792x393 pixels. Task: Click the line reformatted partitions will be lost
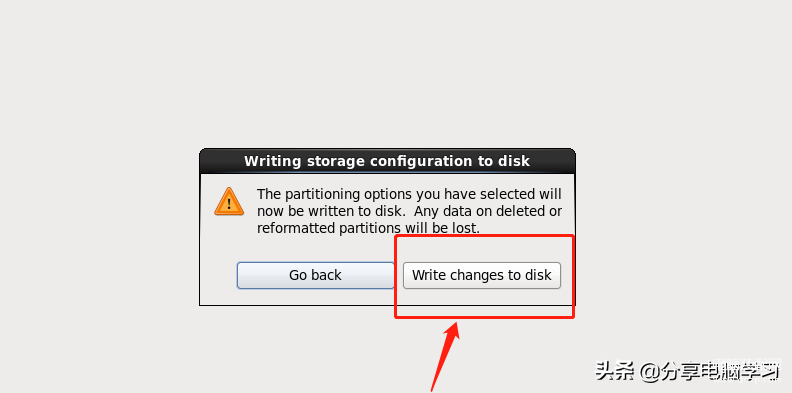(368, 228)
